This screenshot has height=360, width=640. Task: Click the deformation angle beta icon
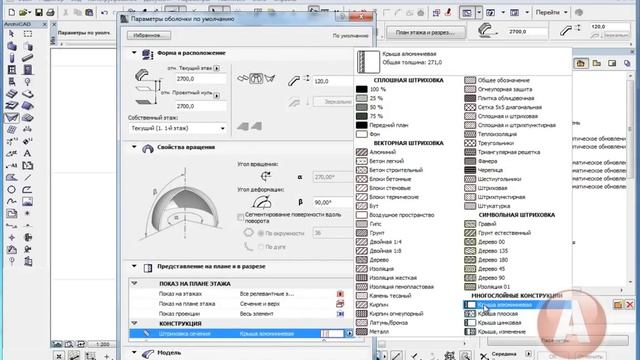[x=262, y=202]
